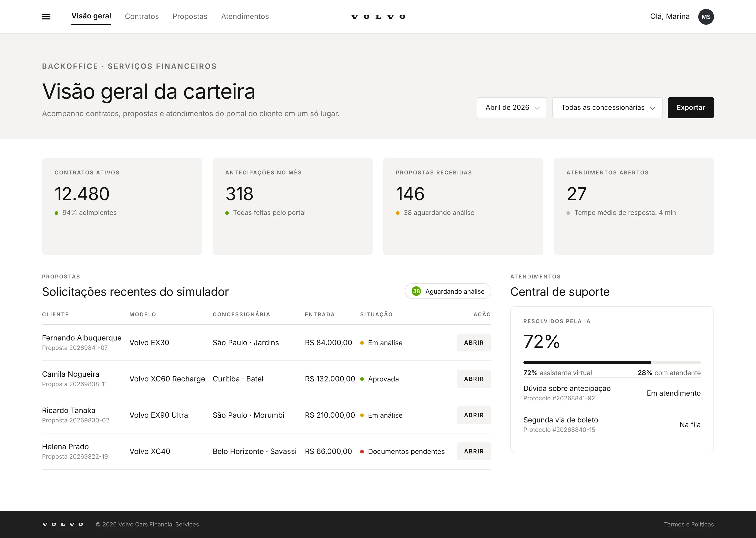Open the hamburger menu icon
This screenshot has width=756, height=538.
point(46,17)
